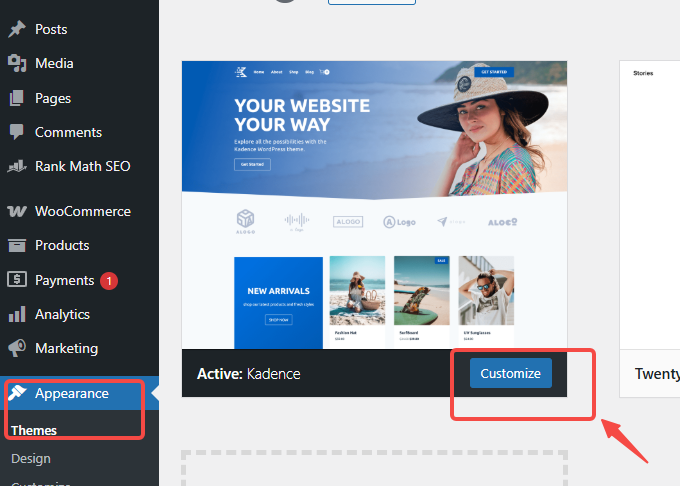The width and height of the screenshot is (680, 486).
Task: Select the Themes submenu item
Action: [x=34, y=431]
